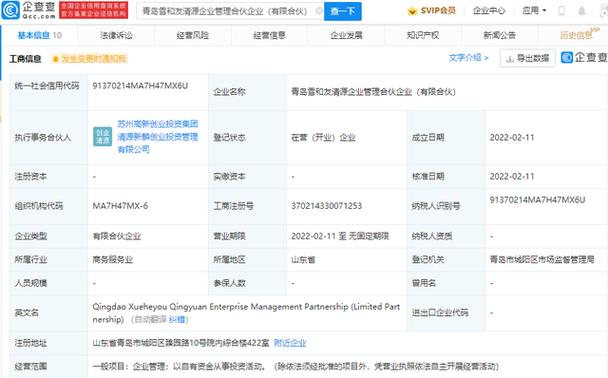Screen dimensions: 608x378
Task: Click 工商注册号 value 370214330071253
Action: pos(326,206)
